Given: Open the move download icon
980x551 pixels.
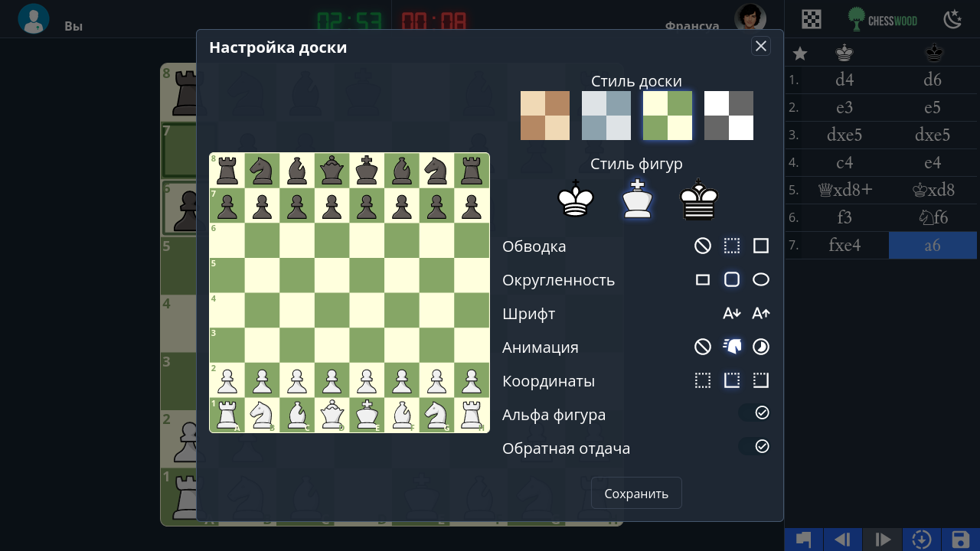Looking at the screenshot, I should click(x=923, y=539).
